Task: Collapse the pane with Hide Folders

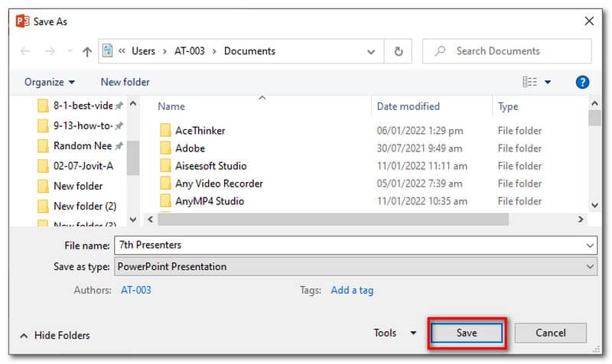Action: tap(54, 335)
